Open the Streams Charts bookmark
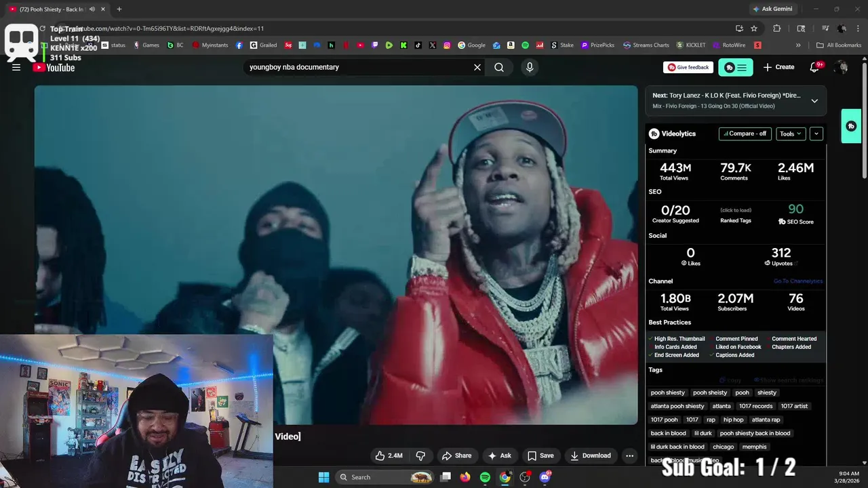 (x=646, y=45)
